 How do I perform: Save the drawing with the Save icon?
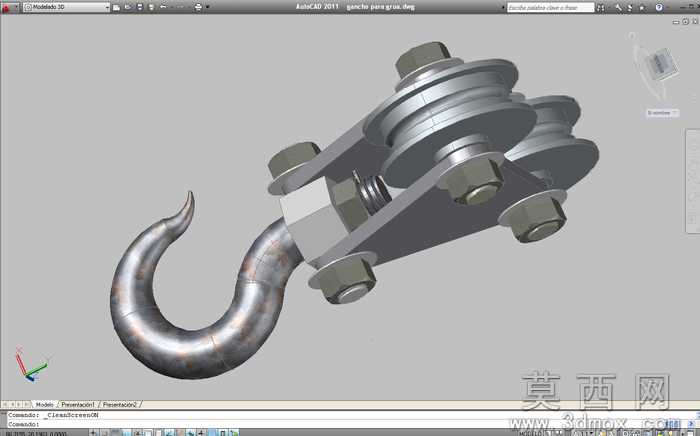tap(140, 7)
